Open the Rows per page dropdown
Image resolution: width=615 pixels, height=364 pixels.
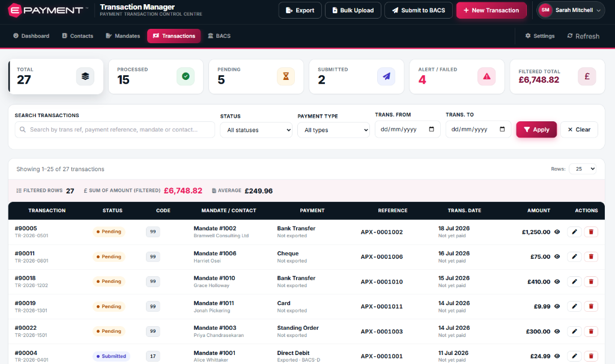(583, 169)
